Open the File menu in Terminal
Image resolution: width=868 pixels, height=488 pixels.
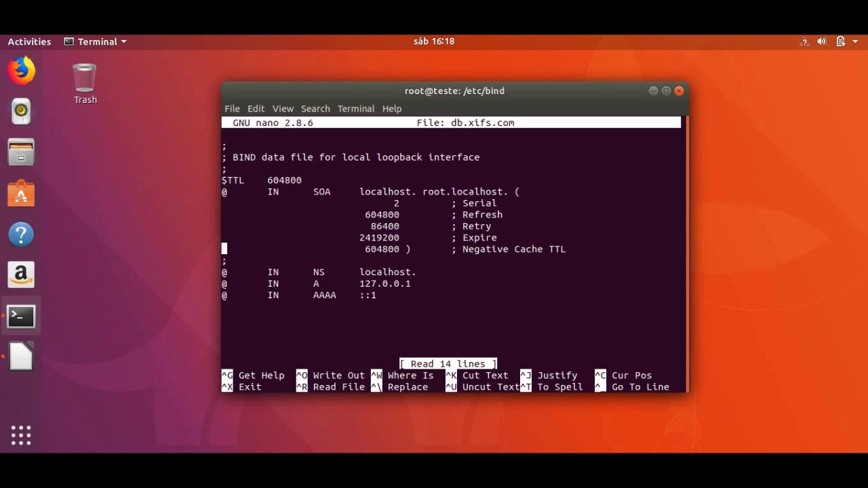click(232, 108)
